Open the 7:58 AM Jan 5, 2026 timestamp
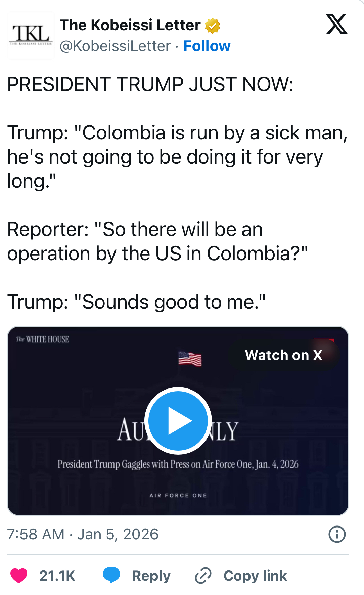 (x=83, y=534)
